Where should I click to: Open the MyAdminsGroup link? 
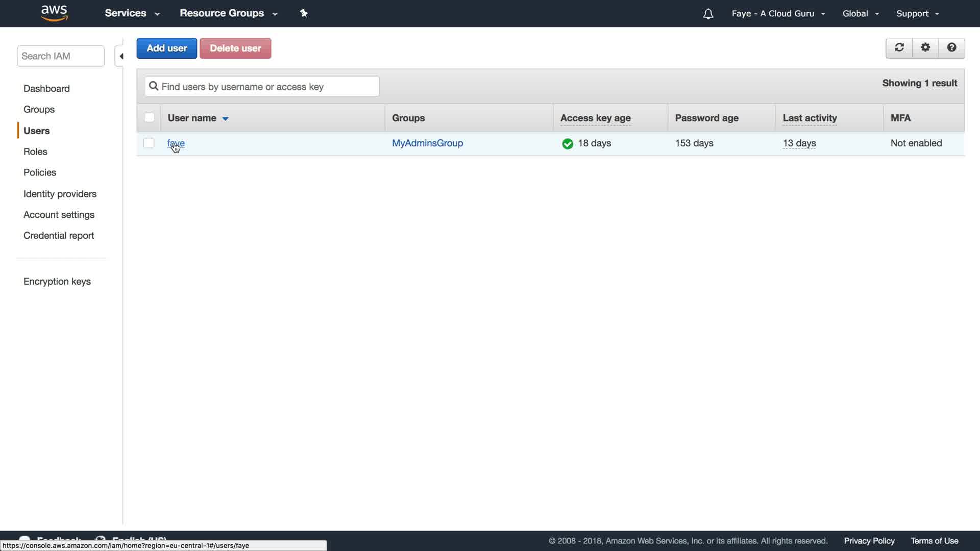point(427,143)
